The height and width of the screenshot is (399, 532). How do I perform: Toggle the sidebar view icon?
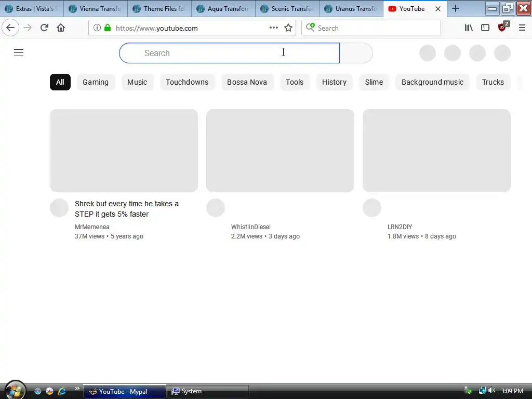(485, 28)
